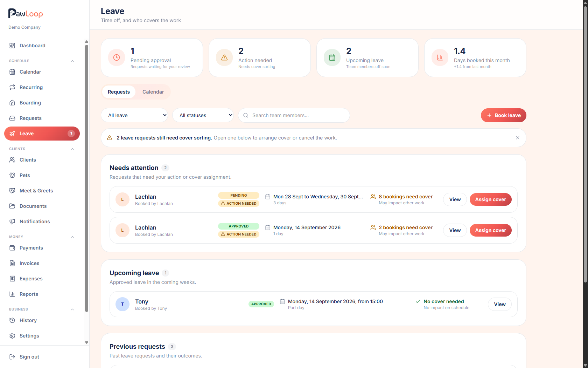Assign cover for Lachlan's 8 bookings

click(491, 199)
